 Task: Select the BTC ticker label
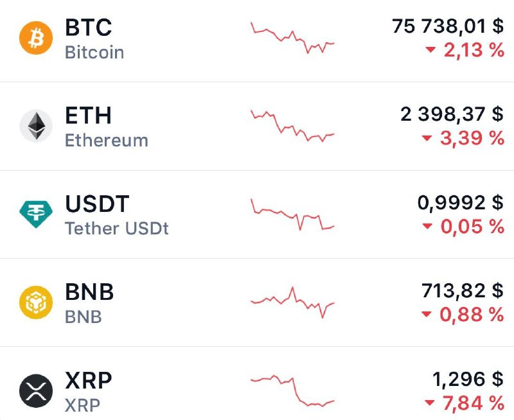coord(89,27)
